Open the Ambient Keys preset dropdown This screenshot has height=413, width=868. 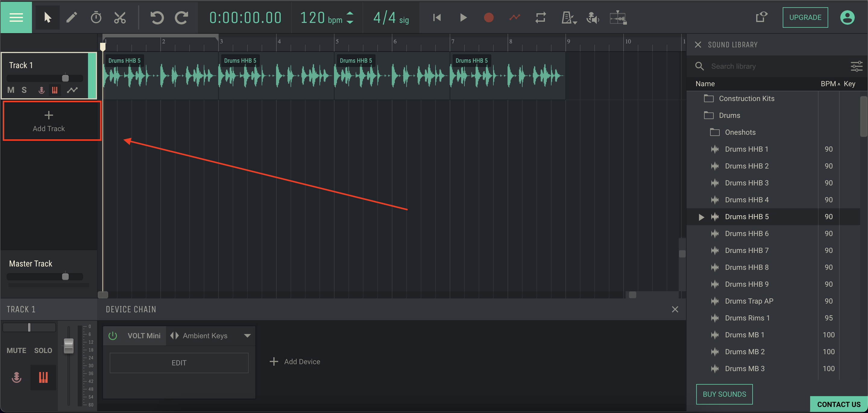248,336
